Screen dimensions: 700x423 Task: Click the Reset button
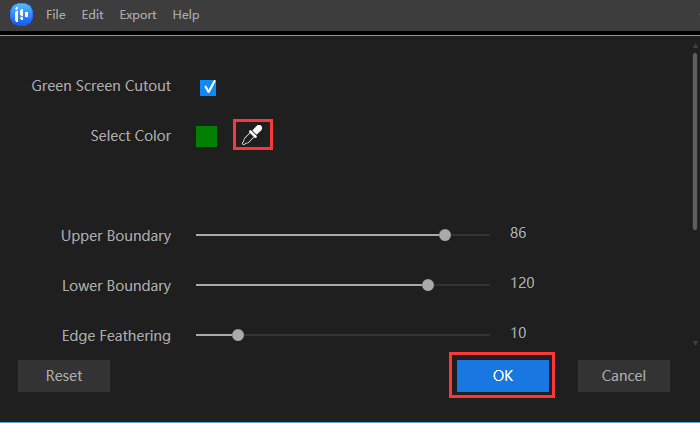tap(64, 376)
